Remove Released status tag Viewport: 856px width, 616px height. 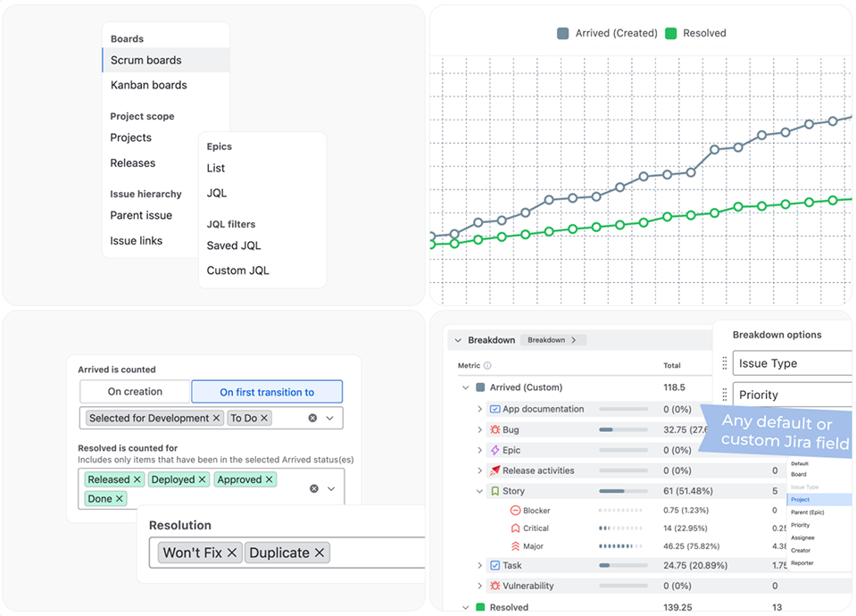137,479
